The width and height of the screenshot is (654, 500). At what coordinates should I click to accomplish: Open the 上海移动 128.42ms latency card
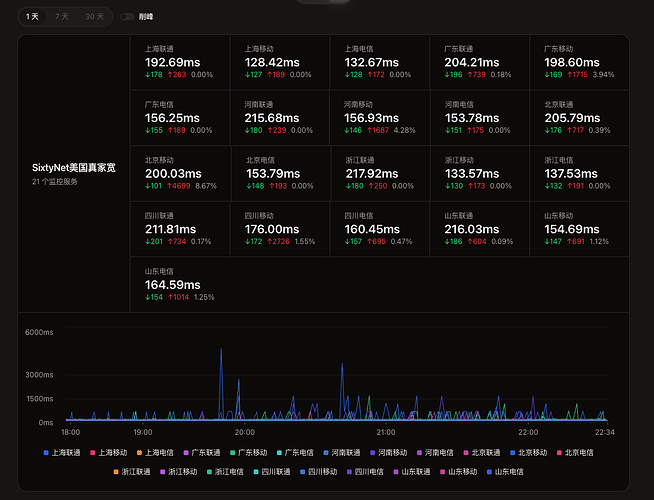[280, 62]
